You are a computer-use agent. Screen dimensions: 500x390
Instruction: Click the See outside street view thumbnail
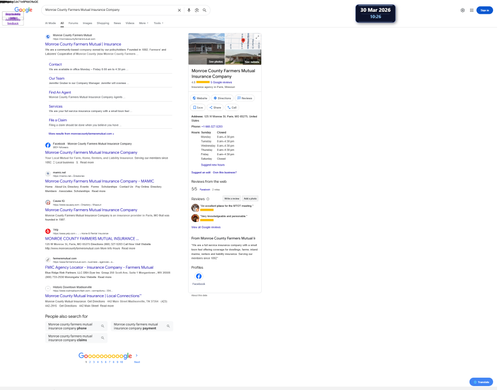tap(243, 57)
